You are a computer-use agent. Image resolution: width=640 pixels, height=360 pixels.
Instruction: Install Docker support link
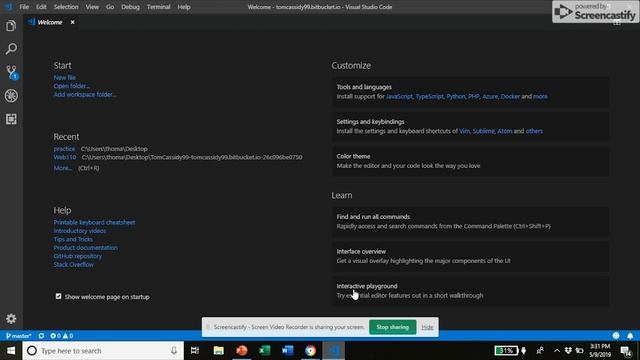(x=510, y=97)
